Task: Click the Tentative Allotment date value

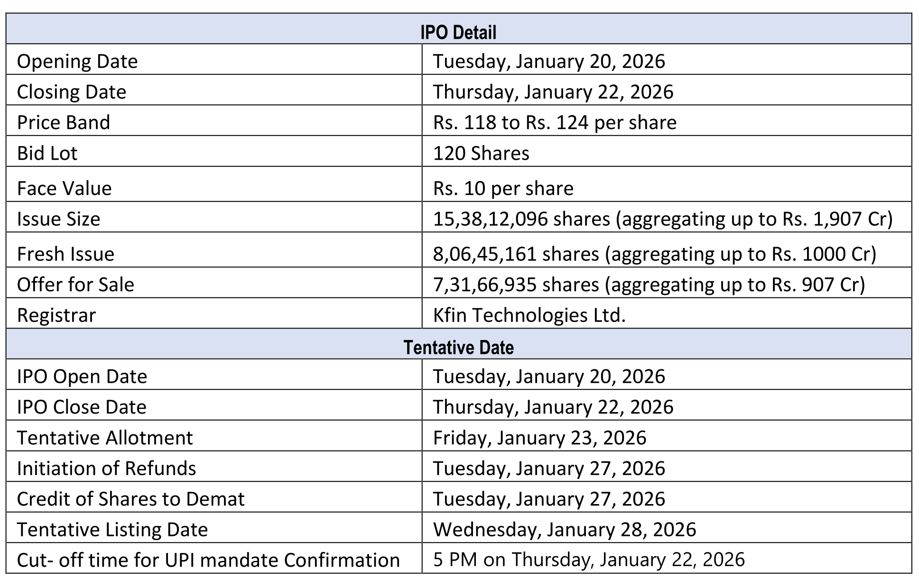Action: pos(539,437)
